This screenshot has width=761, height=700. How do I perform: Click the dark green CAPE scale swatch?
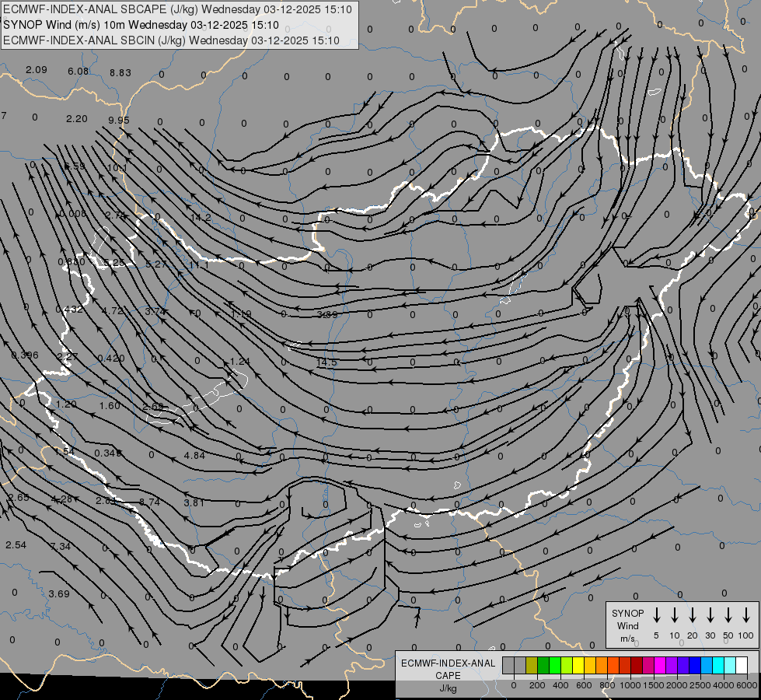[543, 666]
